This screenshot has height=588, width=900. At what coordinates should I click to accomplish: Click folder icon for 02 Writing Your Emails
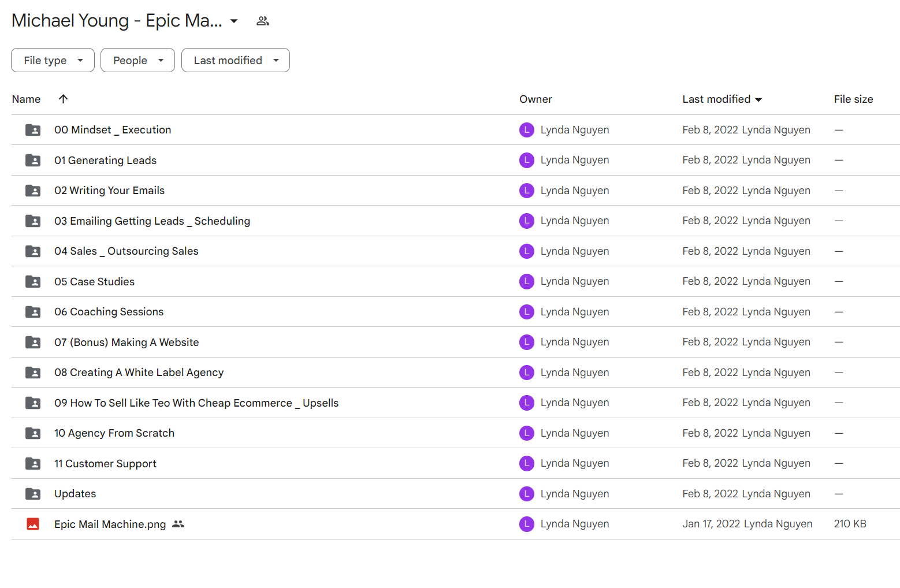(33, 191)
